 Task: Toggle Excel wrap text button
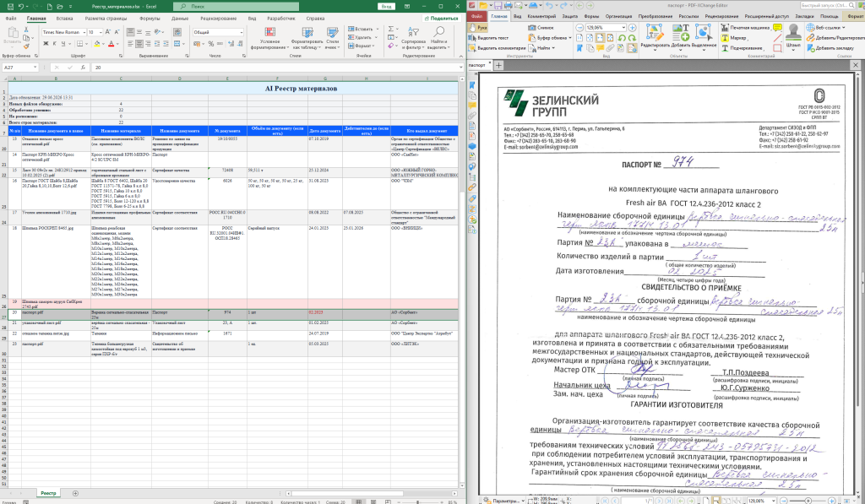pyautogui.click(x=177, y=33)
